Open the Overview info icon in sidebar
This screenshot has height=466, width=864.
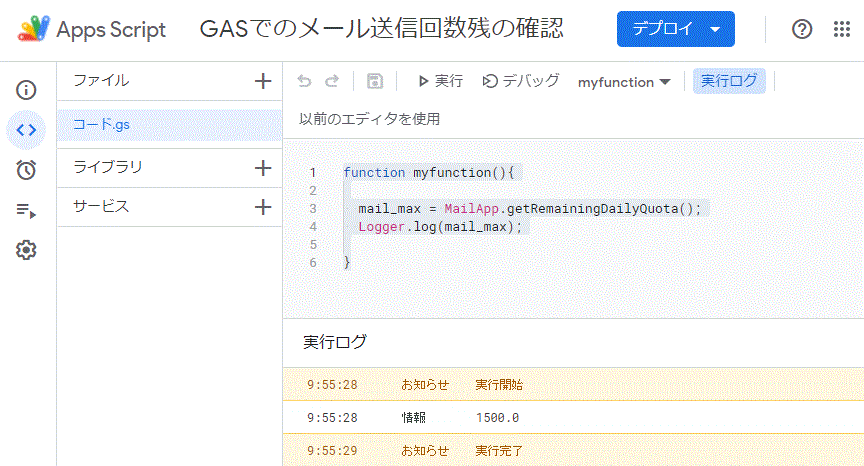click(x=27, y=90)
